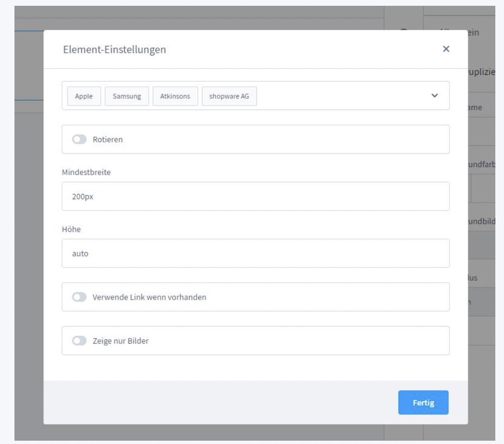Click the Element-Einstellungen dialog title
The width and height of the screenshot is (504, 444).
(114, 50)
